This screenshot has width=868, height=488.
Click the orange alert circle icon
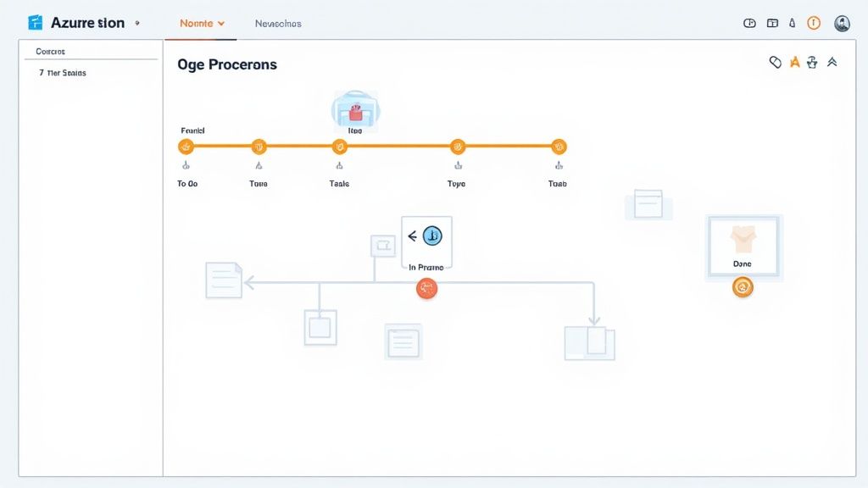(x=814, y=24)
